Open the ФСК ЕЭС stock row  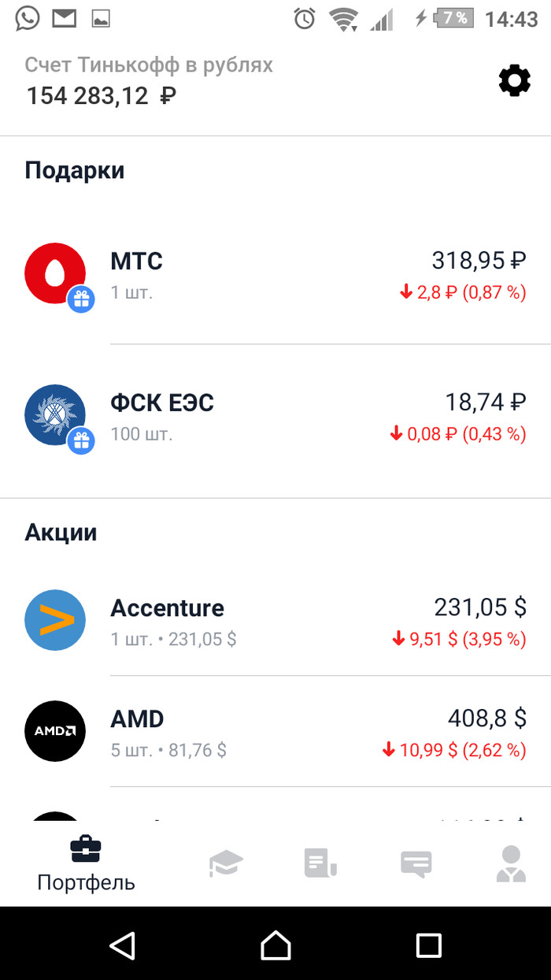315,416
